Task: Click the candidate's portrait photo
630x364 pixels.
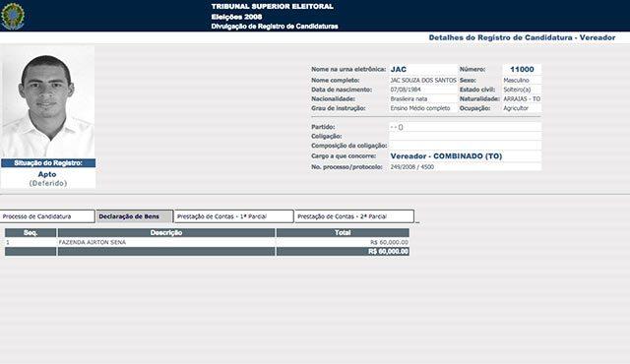Action: pyautogui.click(x=48, y=101)
